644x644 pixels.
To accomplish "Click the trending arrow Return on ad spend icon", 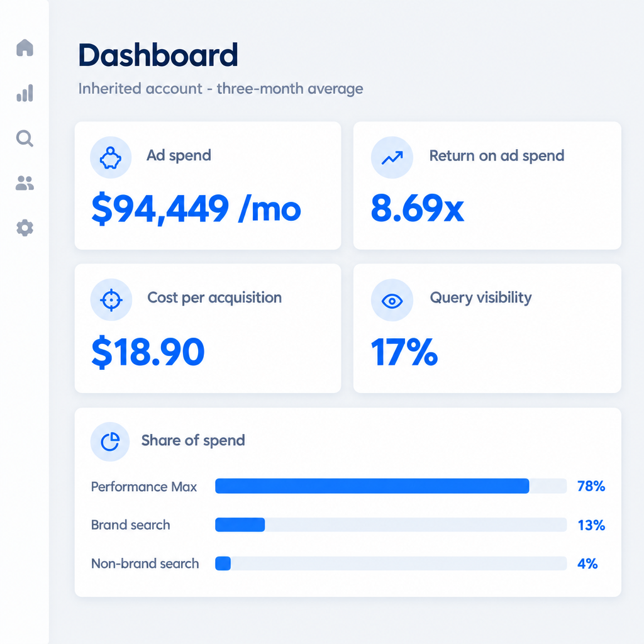I will click(x=392, y=158).
